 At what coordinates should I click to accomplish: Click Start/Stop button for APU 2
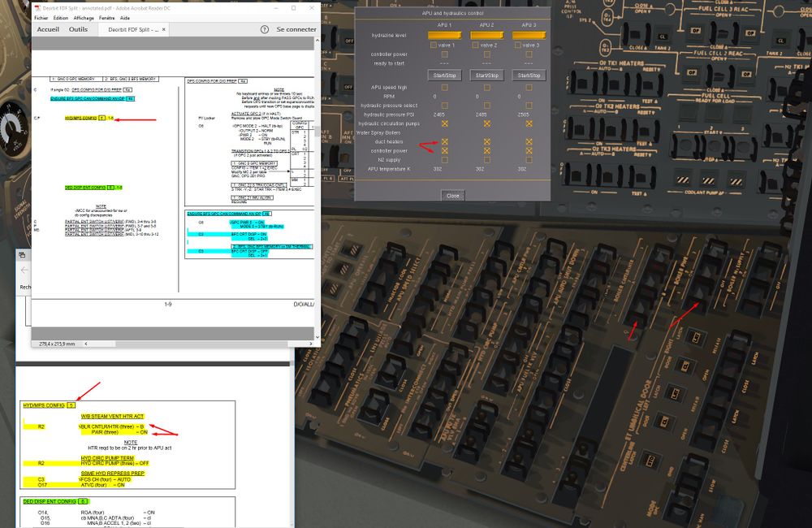point(486,75)
